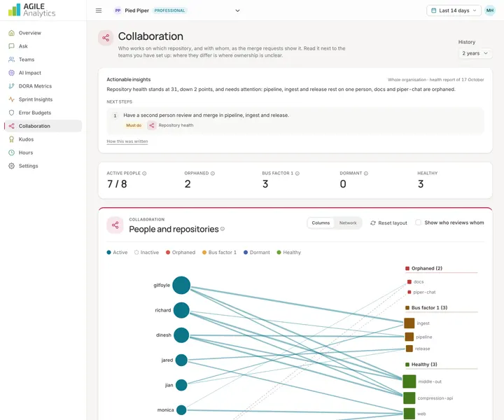The height and width of the screenshot is (420, 504).
Task: Enable Show who reviews whom checkbox
Action: [x=418, y=223]
